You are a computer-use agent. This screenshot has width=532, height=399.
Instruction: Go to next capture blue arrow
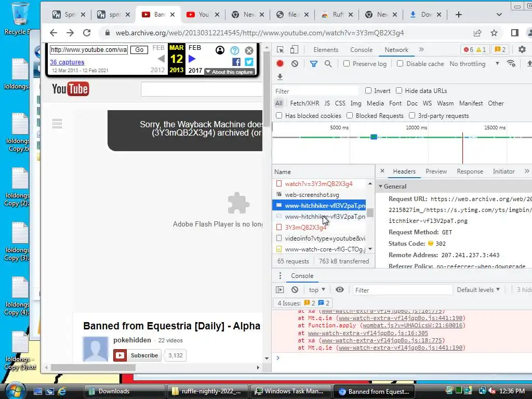coord(192,59)
